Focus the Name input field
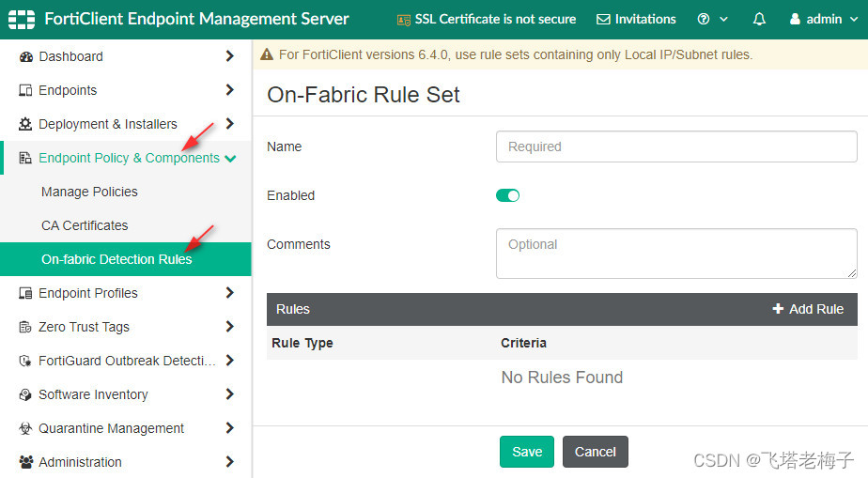This screenshot has width=868, height=478. (676, 146)
